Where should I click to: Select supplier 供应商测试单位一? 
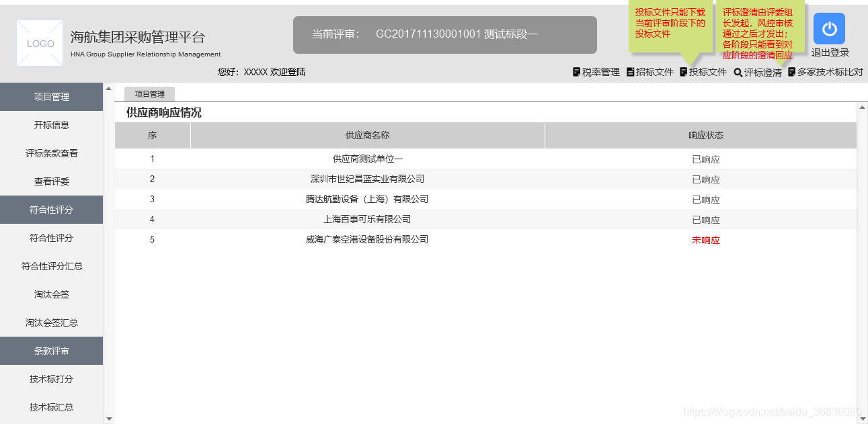tap(367, 159)
